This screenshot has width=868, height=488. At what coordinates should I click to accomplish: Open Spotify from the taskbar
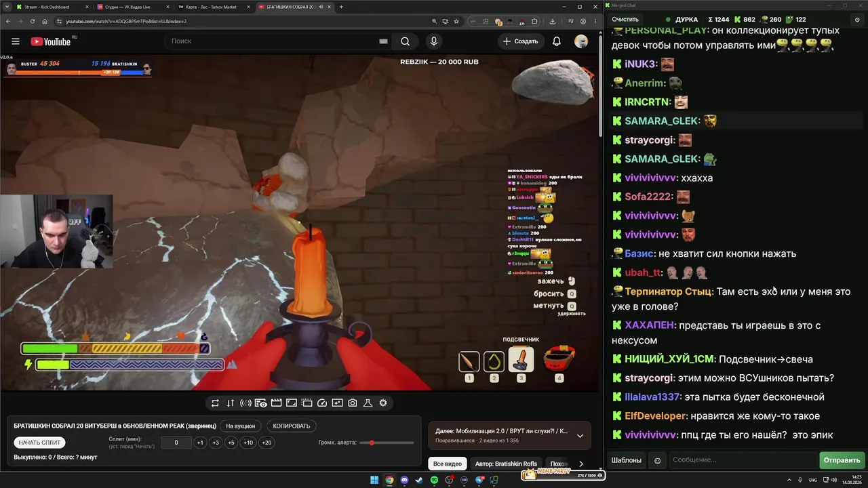434,481
